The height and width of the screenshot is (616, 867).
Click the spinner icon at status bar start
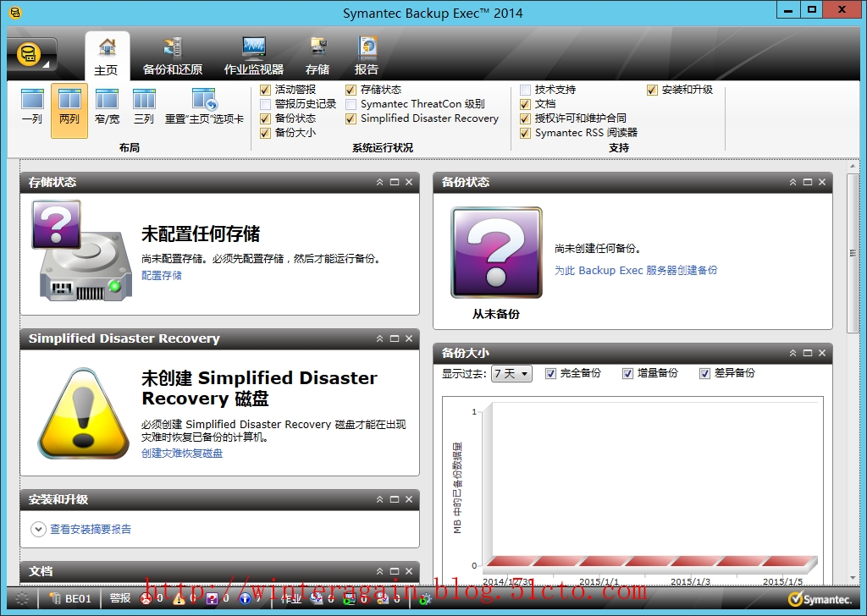pyautogui.click(x=21, y=599)
